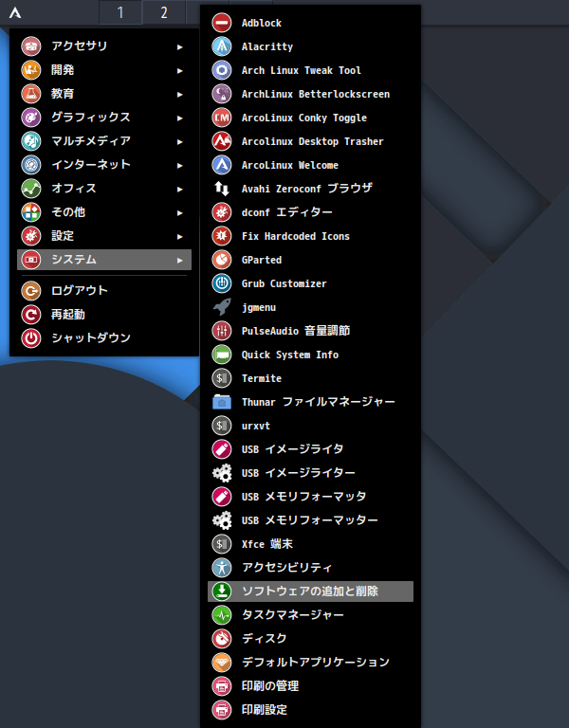
Task: Click the Grub Customizer icon
Action: tap(222, 283)
